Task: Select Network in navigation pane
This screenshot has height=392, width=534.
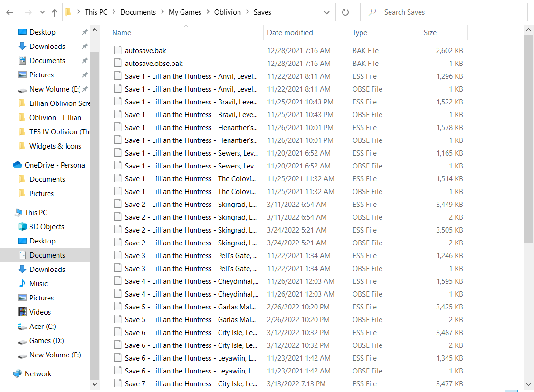Action: [38, 374]
